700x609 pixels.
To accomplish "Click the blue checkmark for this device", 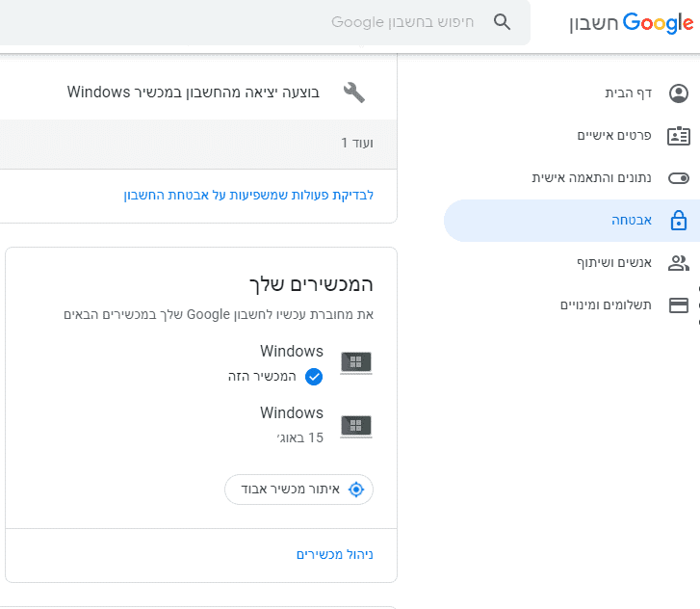I will 313,377.
